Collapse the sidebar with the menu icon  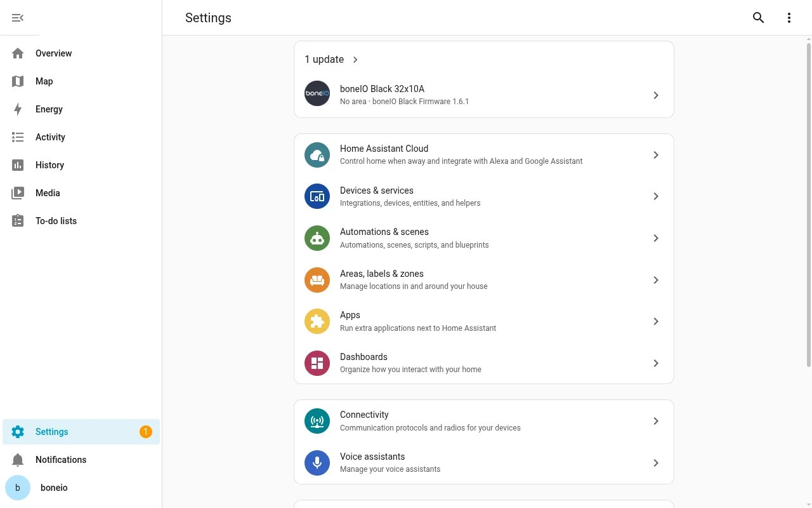tap(18, 18)
